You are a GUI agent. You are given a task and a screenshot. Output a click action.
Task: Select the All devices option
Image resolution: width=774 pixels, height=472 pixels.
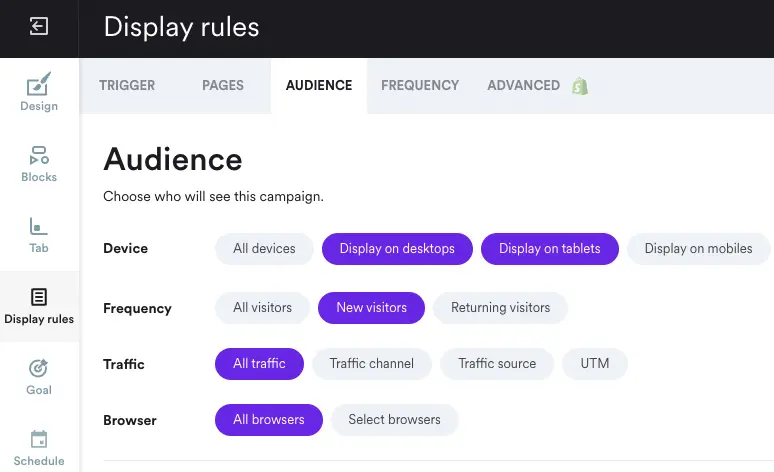264,249
